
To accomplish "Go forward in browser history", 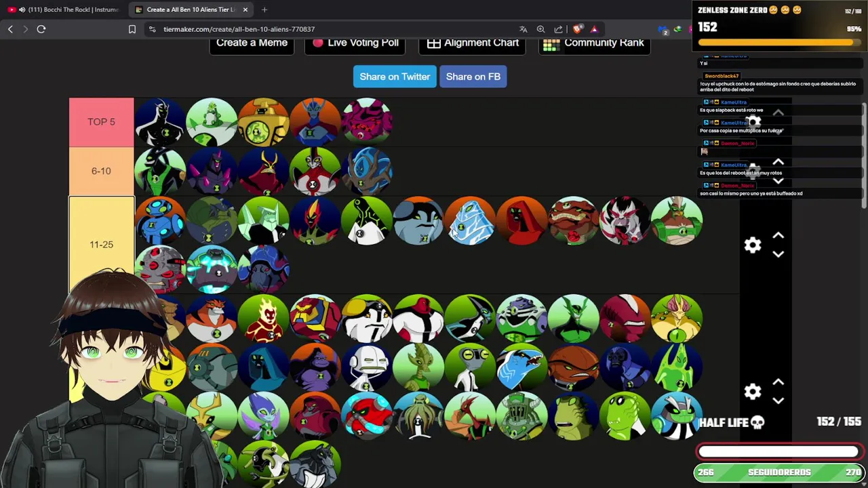I will [x=26, y=29].
